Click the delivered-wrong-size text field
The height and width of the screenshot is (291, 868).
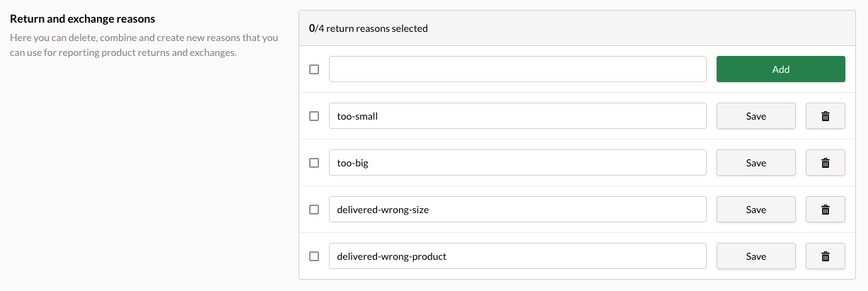(518, 210)
